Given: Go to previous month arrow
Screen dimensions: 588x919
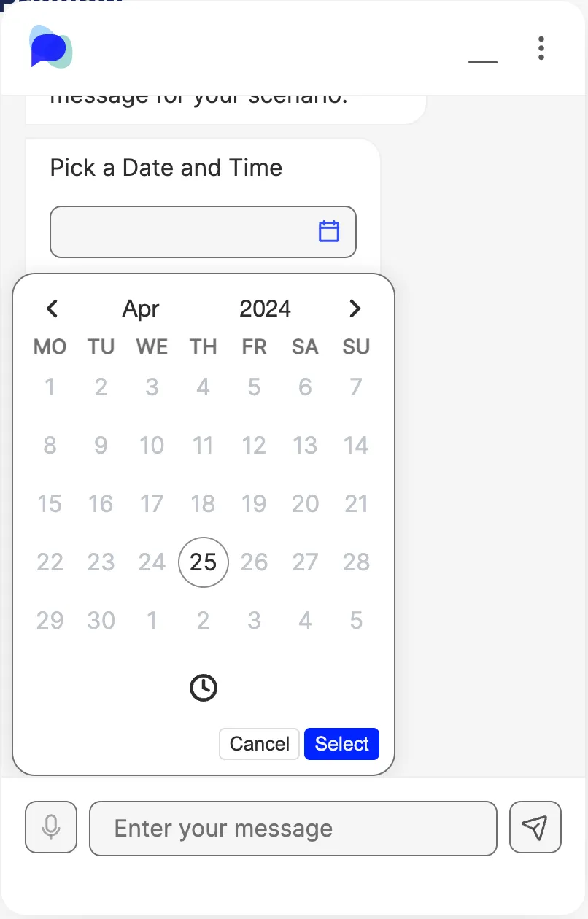Looking at the screenshot, I should 52,309.
